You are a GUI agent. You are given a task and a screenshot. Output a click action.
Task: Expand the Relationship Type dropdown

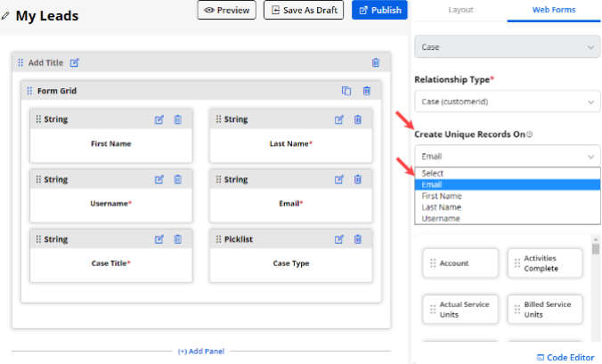coord(507,102)
